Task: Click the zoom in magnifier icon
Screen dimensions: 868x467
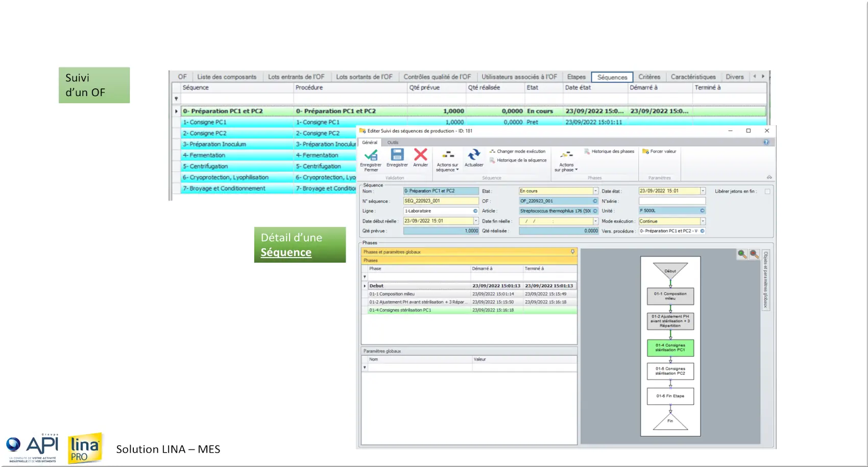Action: (742, 254)
